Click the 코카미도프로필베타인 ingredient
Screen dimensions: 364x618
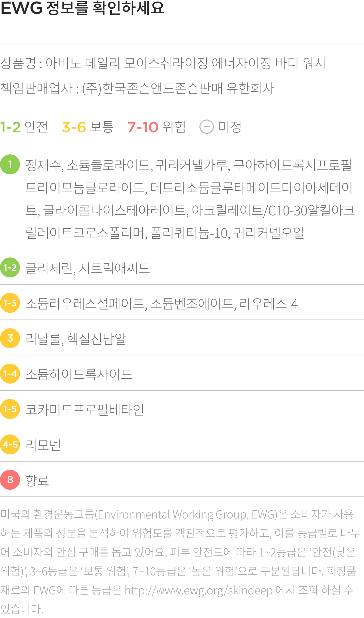(x=85, y=410)
